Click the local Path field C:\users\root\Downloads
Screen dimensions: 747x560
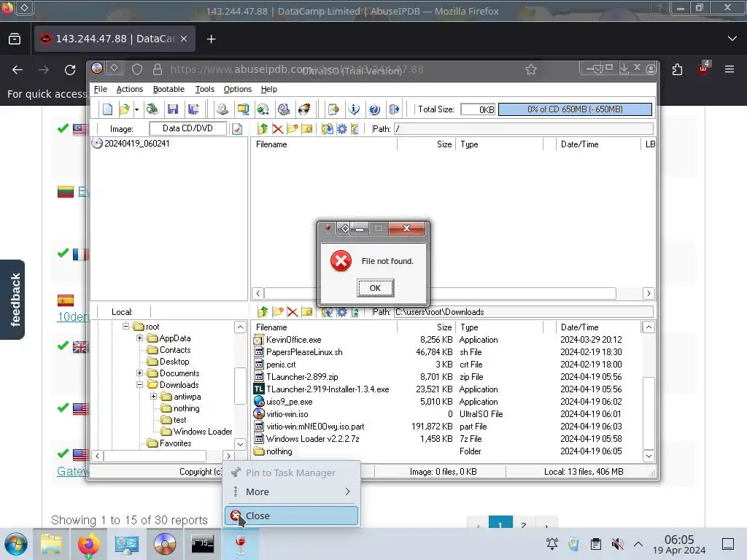coord(523,312)
